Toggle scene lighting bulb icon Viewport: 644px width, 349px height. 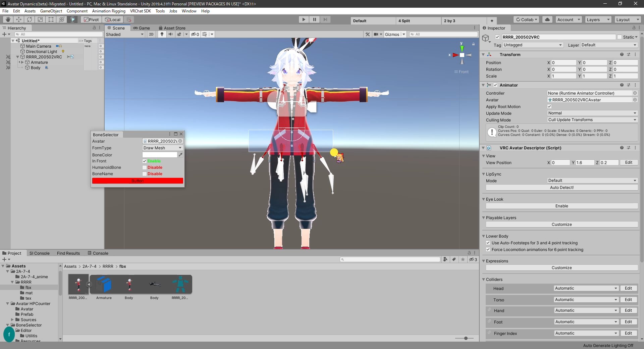coord(162,34)
